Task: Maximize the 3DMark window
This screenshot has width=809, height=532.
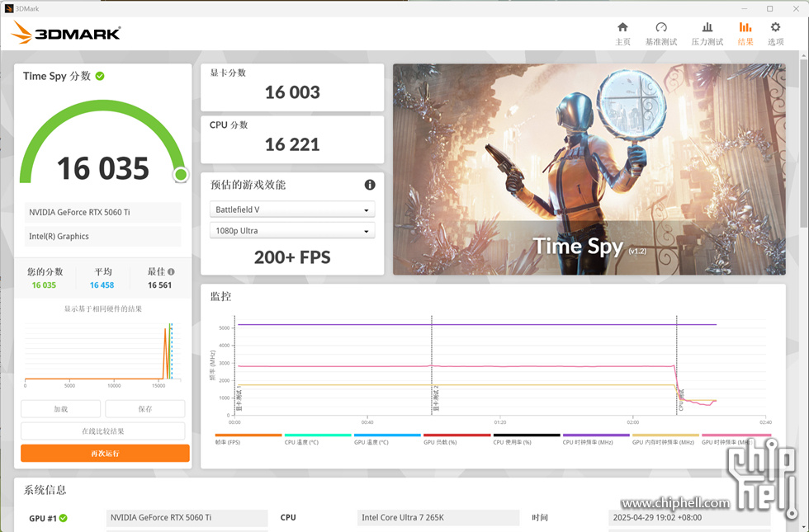Action: click(x=769, y=8)
